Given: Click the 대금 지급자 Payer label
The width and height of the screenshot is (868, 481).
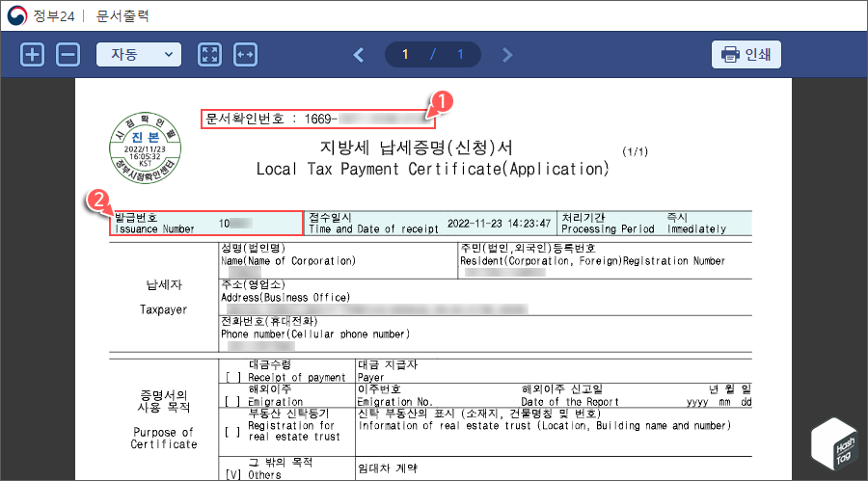Looking at the screenshot, I should [388, 371].
